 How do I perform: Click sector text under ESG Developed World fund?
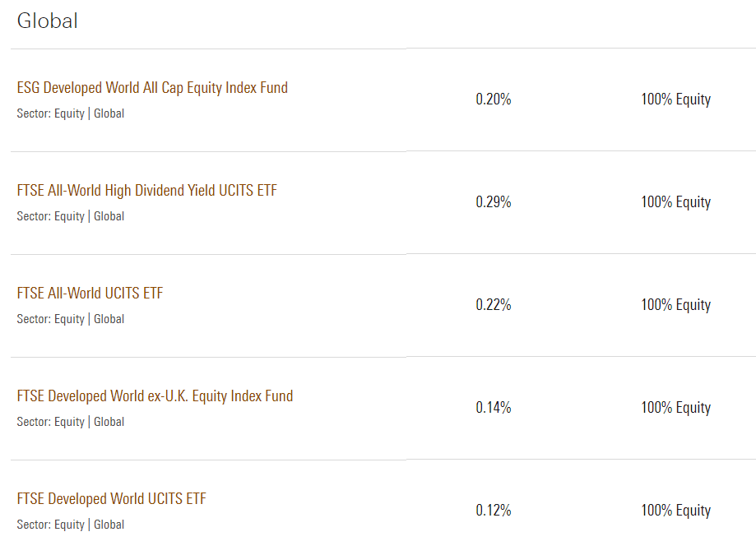coord(70,113)
